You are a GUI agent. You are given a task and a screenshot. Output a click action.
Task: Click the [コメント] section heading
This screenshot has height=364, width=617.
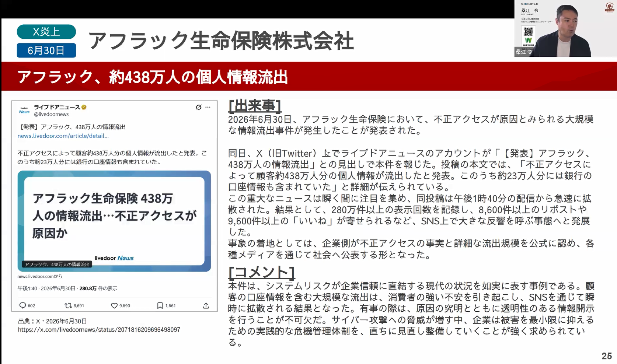(262, 273)
